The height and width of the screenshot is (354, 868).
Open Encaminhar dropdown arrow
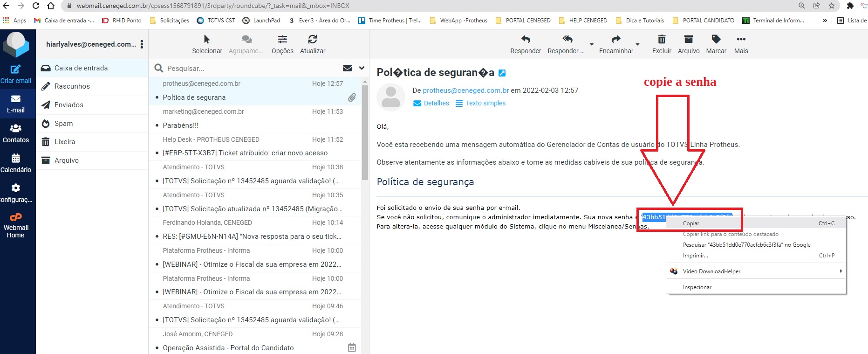[637, 45]
